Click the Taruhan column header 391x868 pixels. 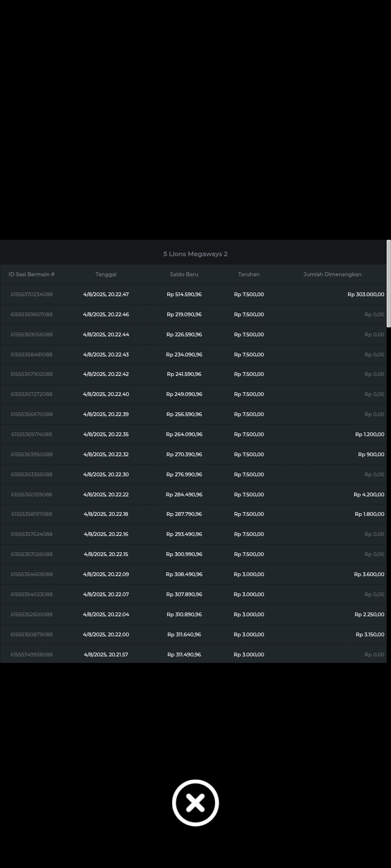[x=249, y=275]
